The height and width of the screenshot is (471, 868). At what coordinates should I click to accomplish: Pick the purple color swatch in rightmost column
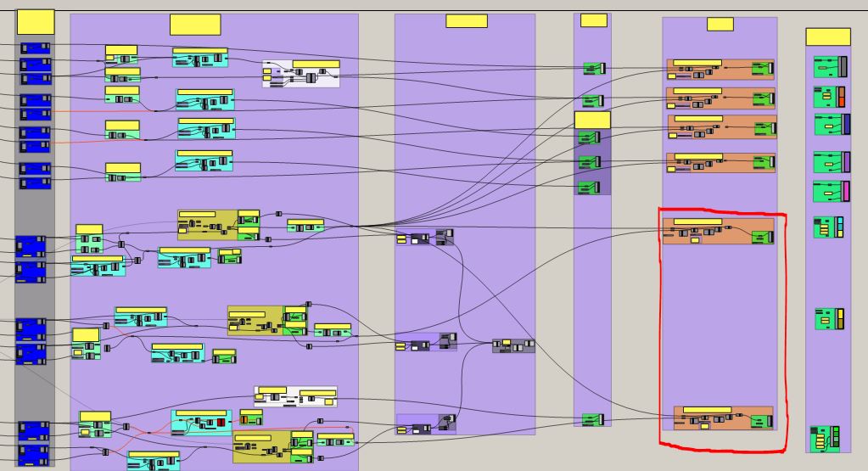point(847,161)
